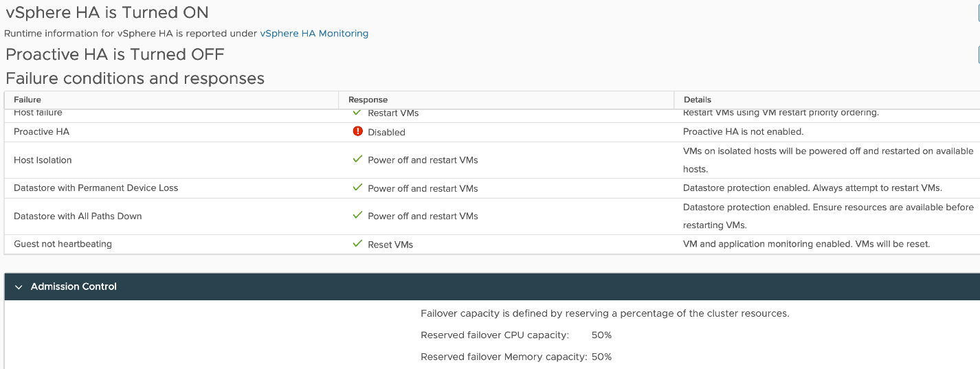Screen dimensions: 980x369
Task: Click the Failure column header
Action: point(27,100)
